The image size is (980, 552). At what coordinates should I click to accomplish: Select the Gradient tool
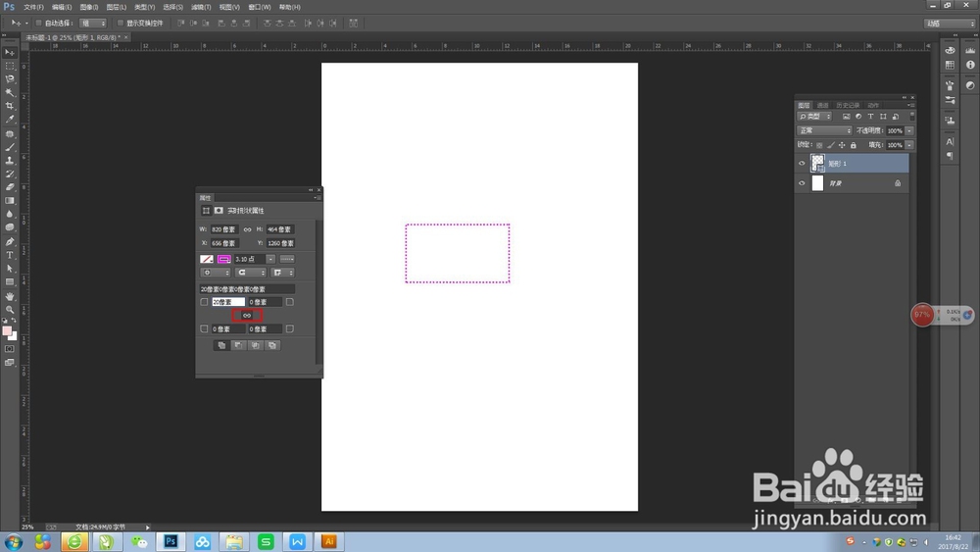(x=10, y=201)
